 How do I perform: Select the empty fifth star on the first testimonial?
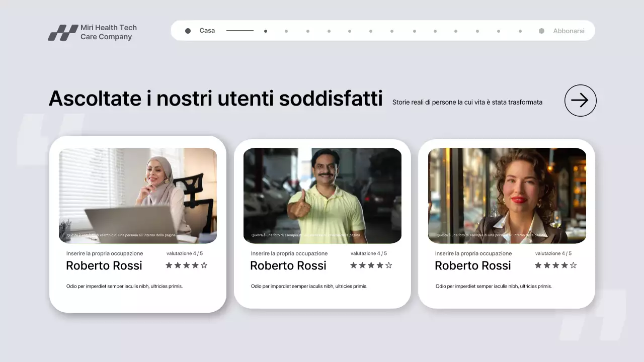tap(204, 265)
